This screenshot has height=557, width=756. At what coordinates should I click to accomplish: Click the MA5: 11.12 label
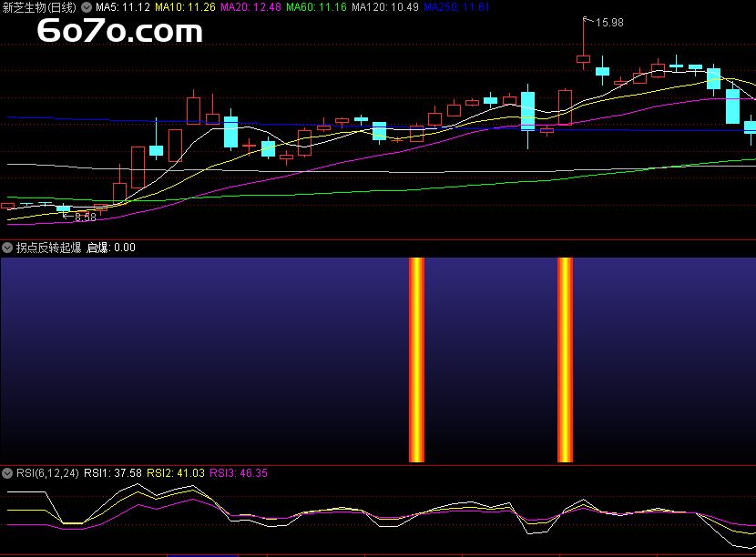(x=123, y=7)
